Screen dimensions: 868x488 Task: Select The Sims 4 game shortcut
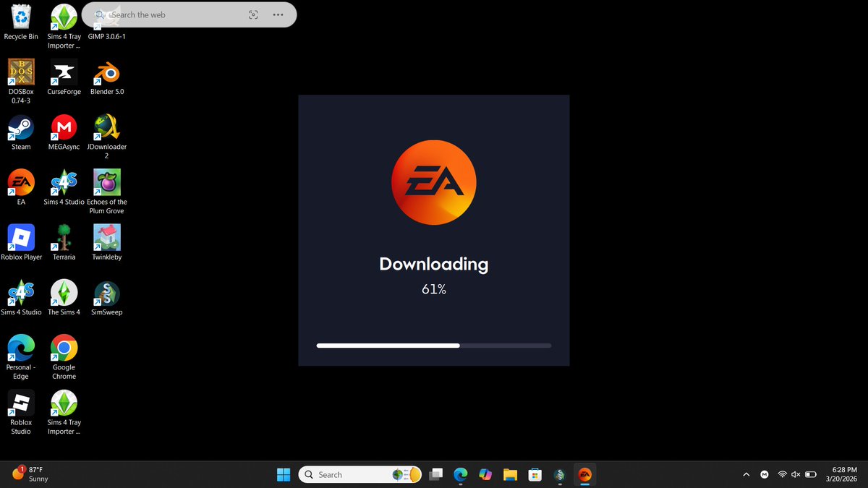64,297
